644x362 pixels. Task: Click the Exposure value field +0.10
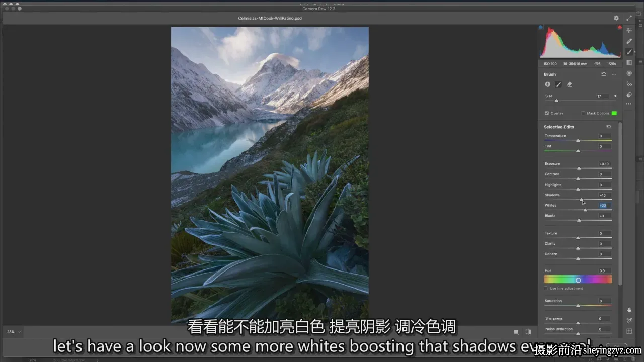tap(604, 164)
